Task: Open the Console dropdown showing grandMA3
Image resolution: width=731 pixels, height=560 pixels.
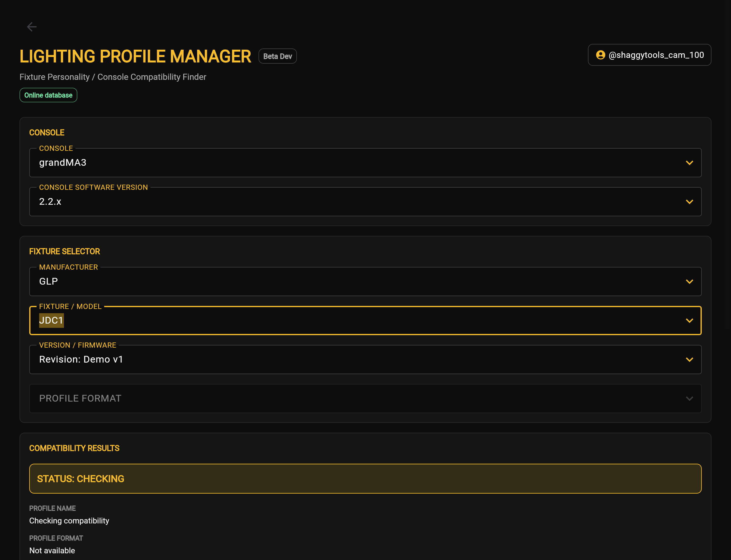Action: pos(365,163)
